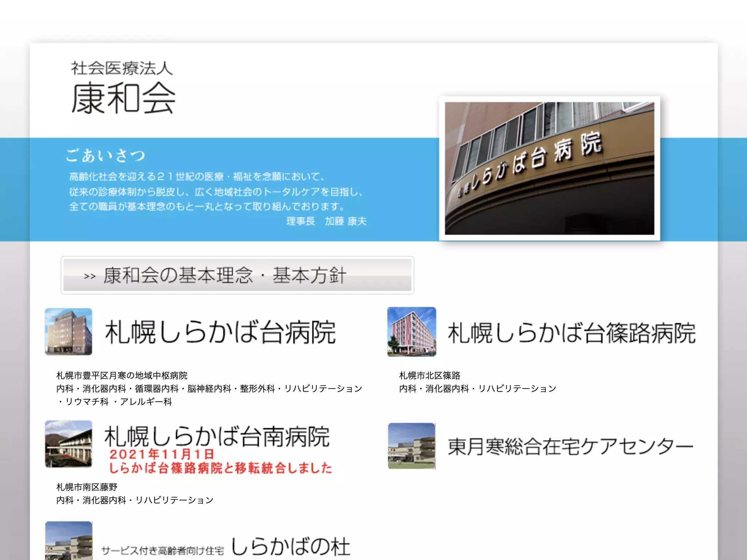Click the 康和会 corporation logo heading
This screenshot has width=747, height=560.
[x=123, y=98]
